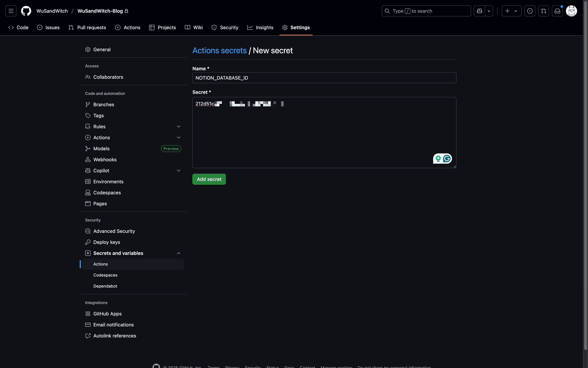Switch to the Insights tab
588x368 pixels.
tap(260, 28)
